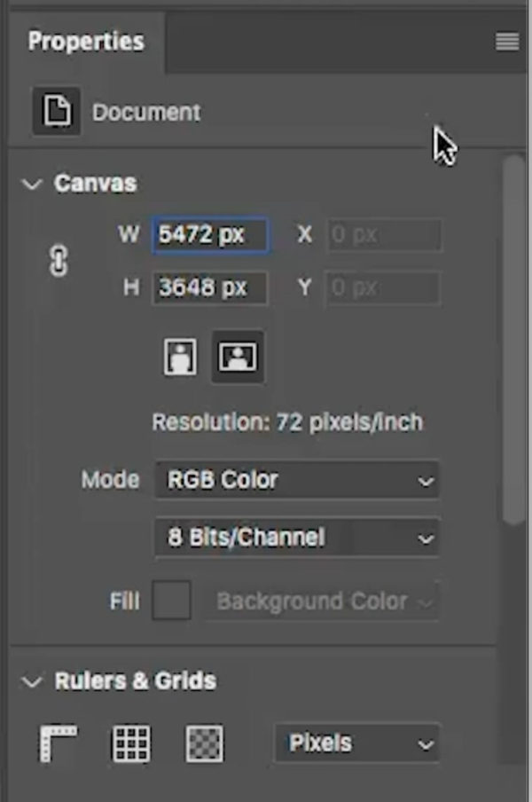This screenshot has width=532, height=802.
Task: Select the canvas width input field
Action: pos(210,234)
